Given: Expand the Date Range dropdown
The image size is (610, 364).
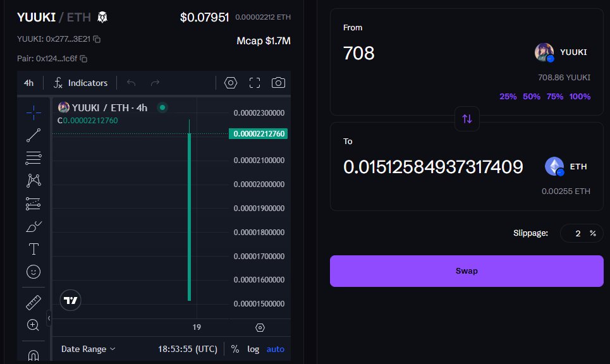Looking at the screenshot, I should [x=88, y=349].
